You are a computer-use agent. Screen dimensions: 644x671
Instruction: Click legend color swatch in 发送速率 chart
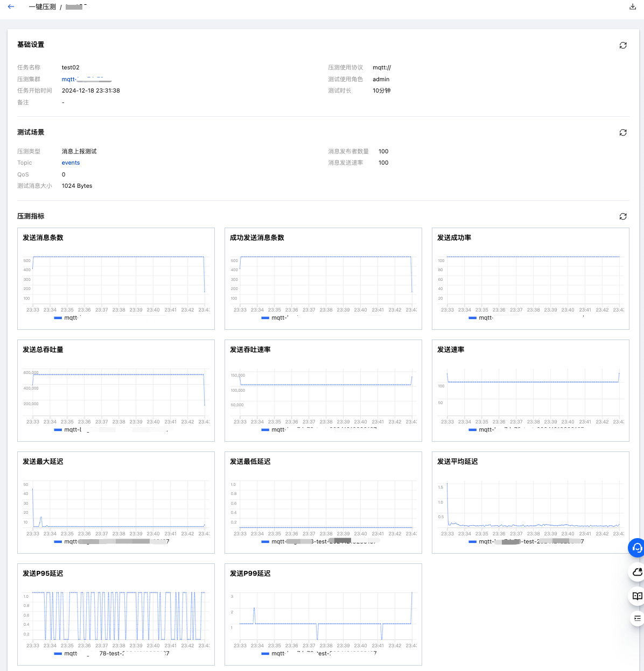point(472,430)
